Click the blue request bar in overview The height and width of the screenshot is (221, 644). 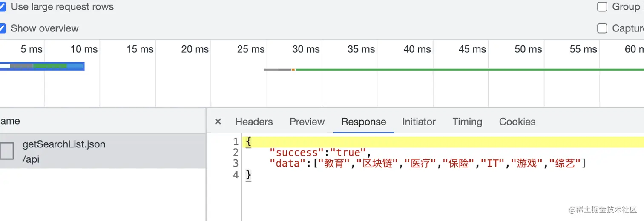43,66
